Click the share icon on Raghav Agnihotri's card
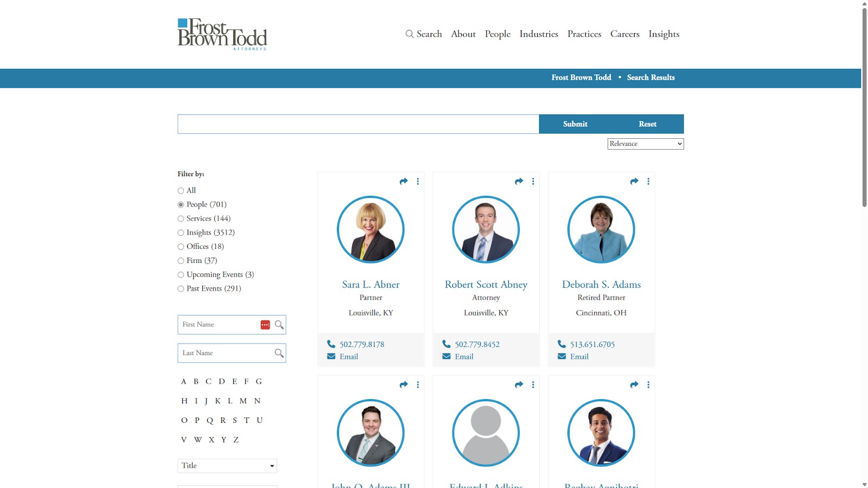This screenshot has width=868, height=488. 634,384
